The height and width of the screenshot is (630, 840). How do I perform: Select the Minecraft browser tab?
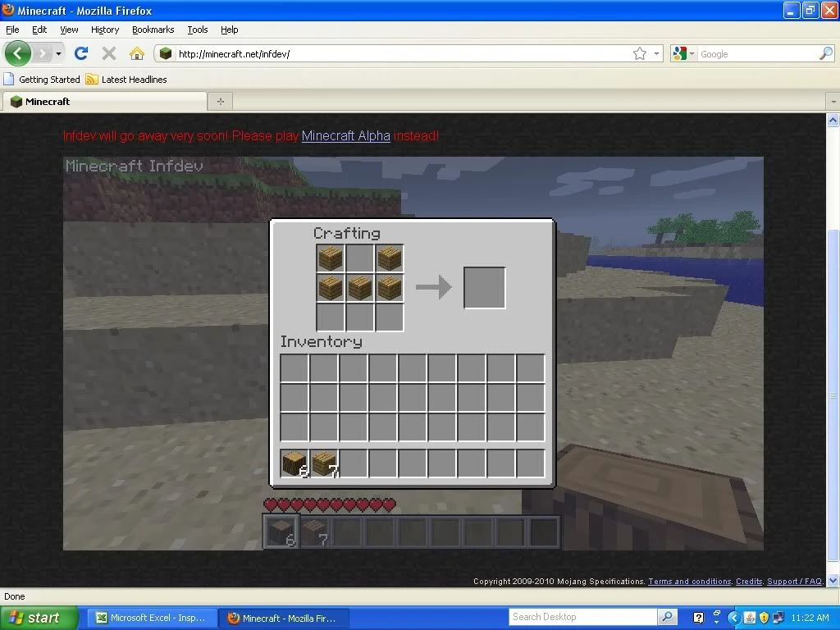pyautogui.click(x=104, y=101)
